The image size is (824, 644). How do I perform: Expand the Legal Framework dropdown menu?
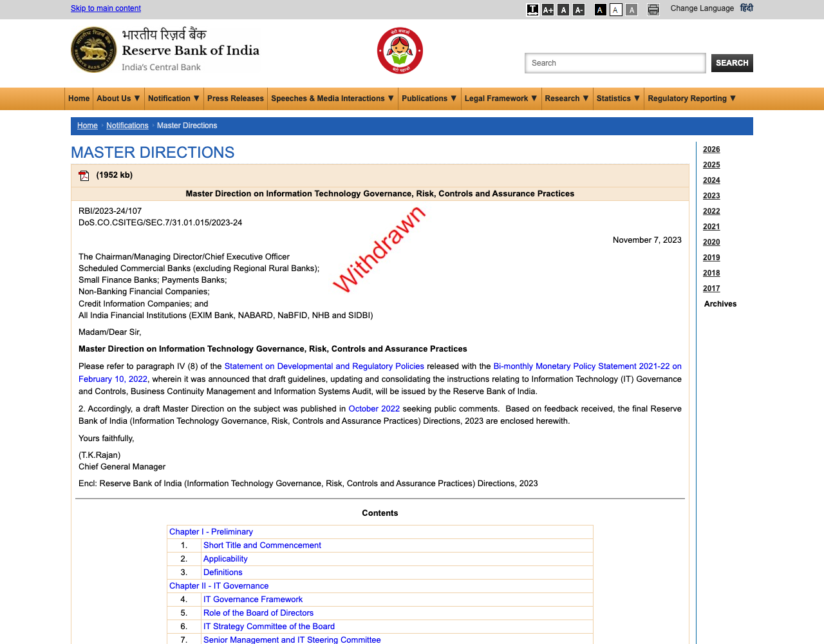(501, 99)
